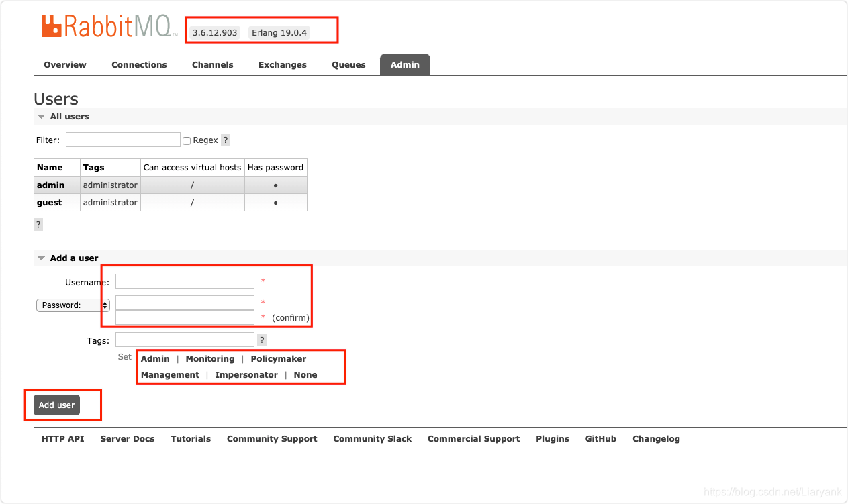Click the Erlang 19.0.4 version badge
The width and height of the screenshot is (848, 504).
280,32
